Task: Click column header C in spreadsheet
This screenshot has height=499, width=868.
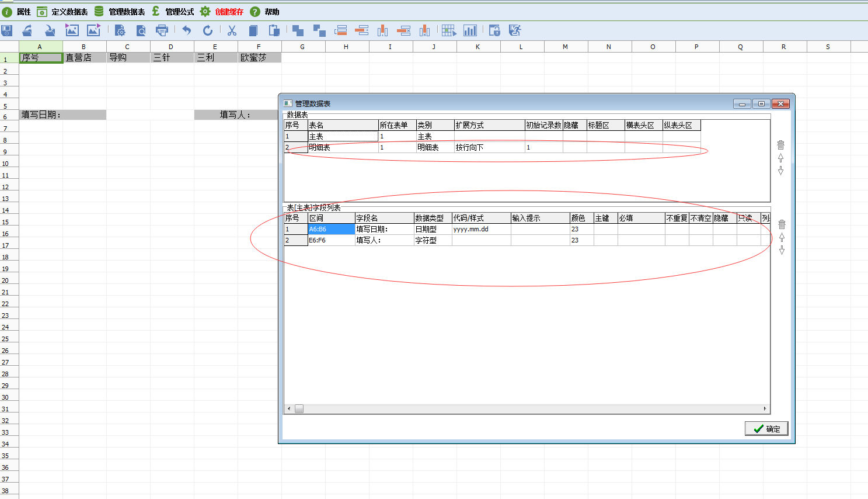Action: 127,47
